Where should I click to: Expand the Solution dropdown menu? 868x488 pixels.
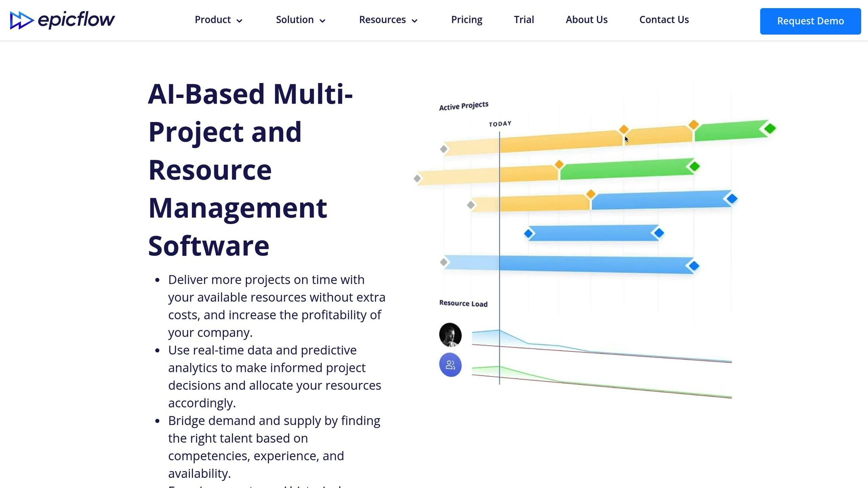pos(300,20)
